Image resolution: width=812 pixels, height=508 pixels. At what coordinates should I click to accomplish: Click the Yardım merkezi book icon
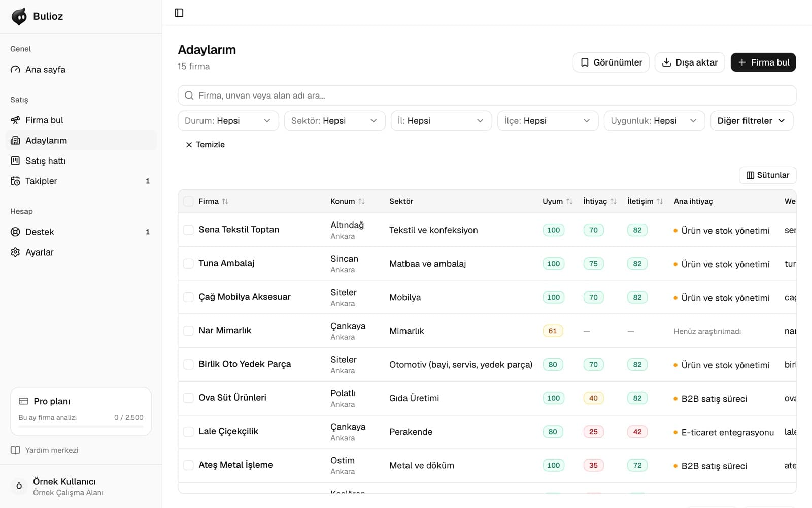point(16,450)
